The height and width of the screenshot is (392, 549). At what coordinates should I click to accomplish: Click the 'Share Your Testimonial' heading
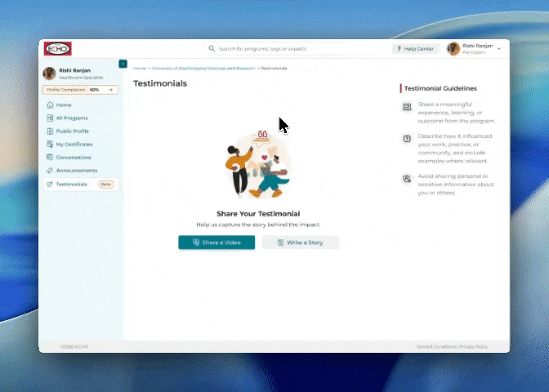[258, 213]
